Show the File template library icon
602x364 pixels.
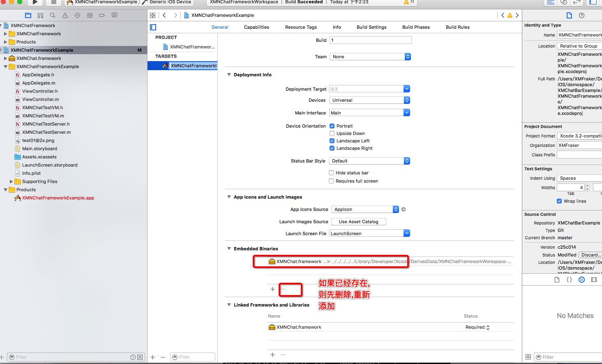click(x=557, y=279)
